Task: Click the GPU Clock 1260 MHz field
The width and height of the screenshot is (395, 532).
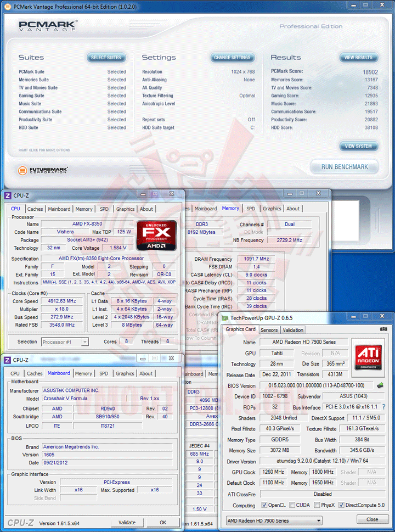Action: pyautogui.click(x=273, y=472)
